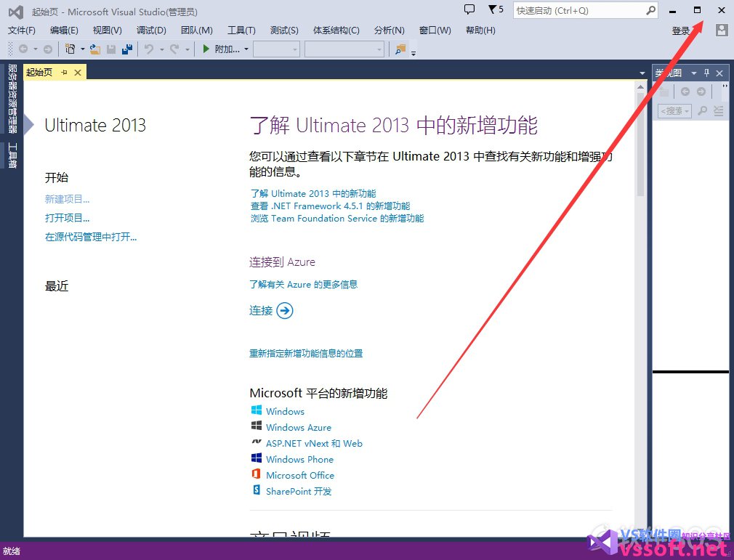Open the notifications flag showing 5
The image size is (734, 560).
pos(495,9)
